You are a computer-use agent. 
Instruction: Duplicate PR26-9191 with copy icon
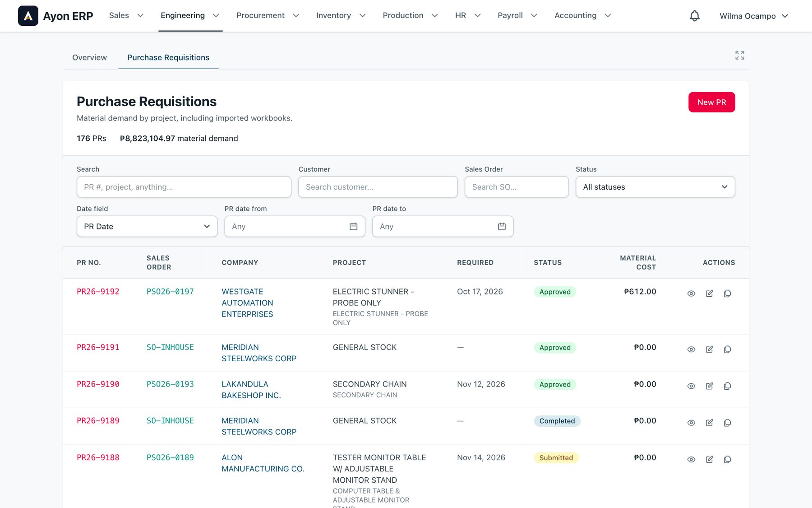(727, 350)
